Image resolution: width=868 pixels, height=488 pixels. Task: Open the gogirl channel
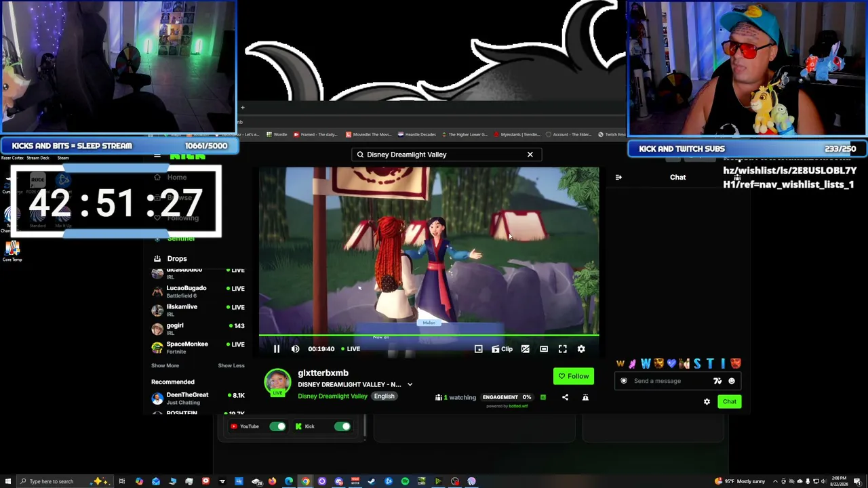pyautogui.click(x=198, y=329)
